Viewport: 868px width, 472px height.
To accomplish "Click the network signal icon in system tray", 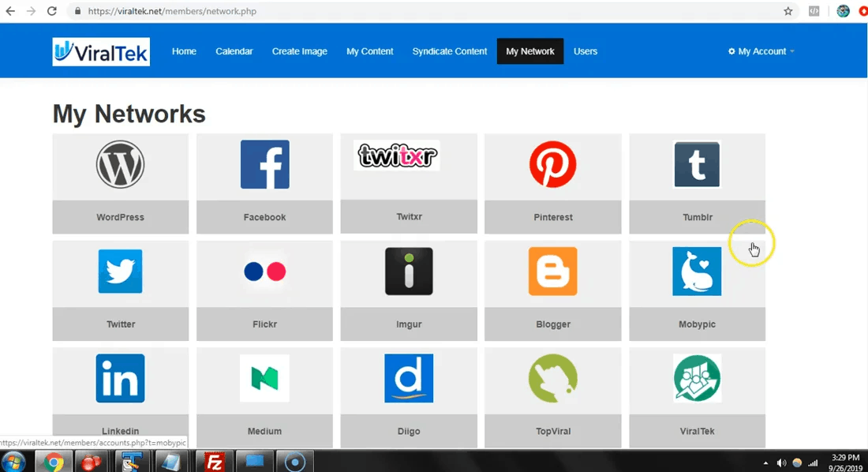I will pyautogui.click(x=813, y=463).
